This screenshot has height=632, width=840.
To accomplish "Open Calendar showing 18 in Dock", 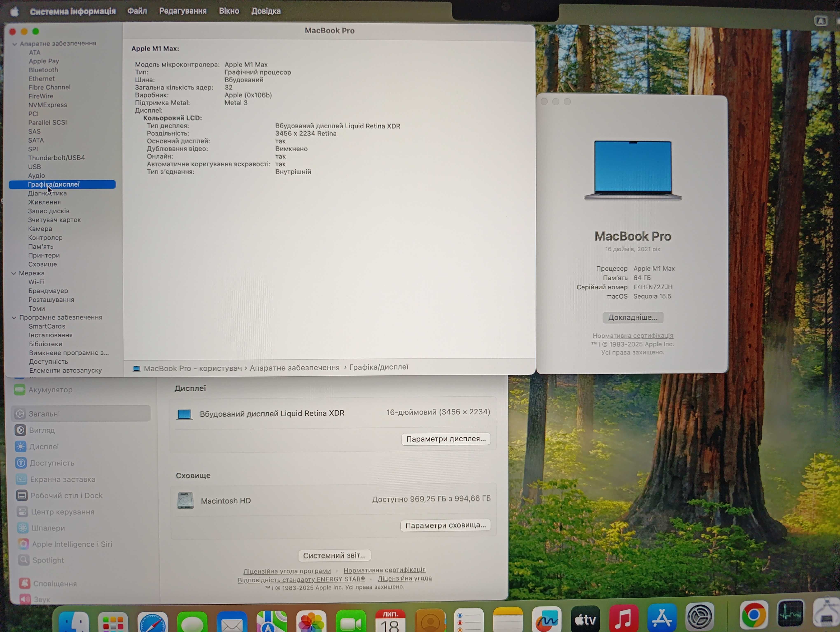I will pos(390,621).
